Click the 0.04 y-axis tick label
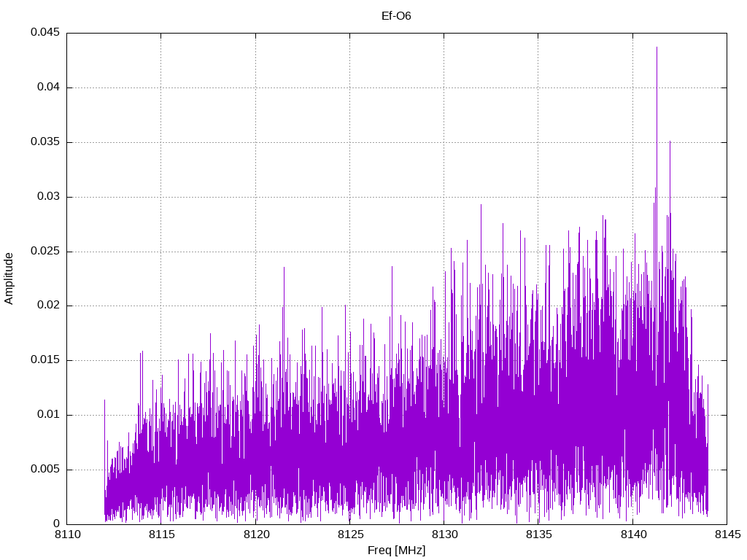747x560 pixels. 49,87
